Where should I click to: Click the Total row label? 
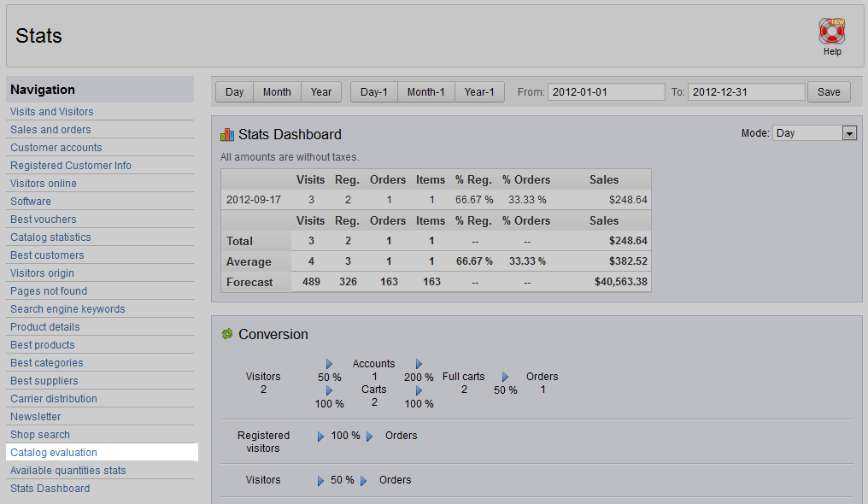click(x=239, y=241)
